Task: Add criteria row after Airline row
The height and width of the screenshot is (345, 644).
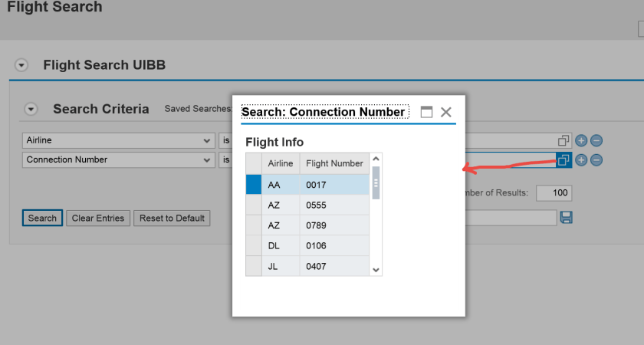Action: point(581,141)
